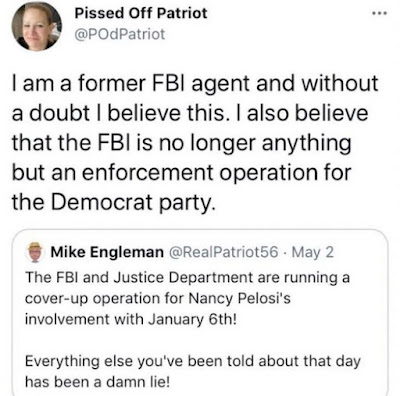Click the line "I am a former FBI agent and without"

click(195, 84)
